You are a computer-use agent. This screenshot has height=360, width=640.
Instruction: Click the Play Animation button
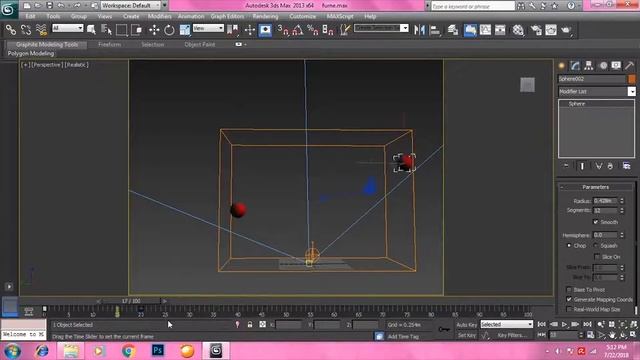tap(564, 324)
